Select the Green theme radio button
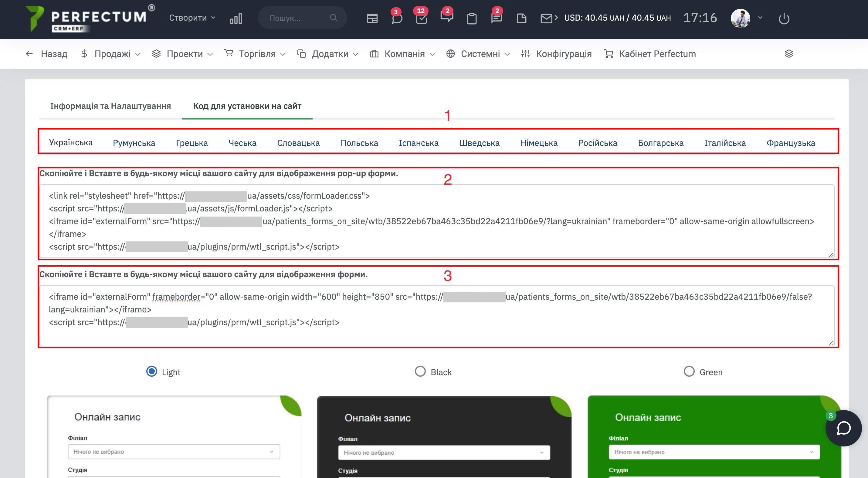868x478 pixels. click(x=689, y=372)
